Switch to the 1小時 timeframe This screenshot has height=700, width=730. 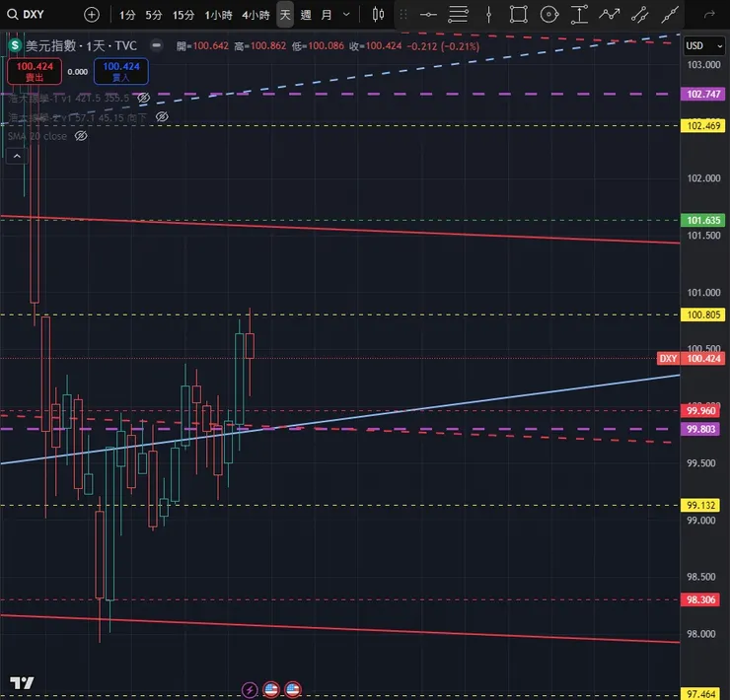[x=218, y=15]
